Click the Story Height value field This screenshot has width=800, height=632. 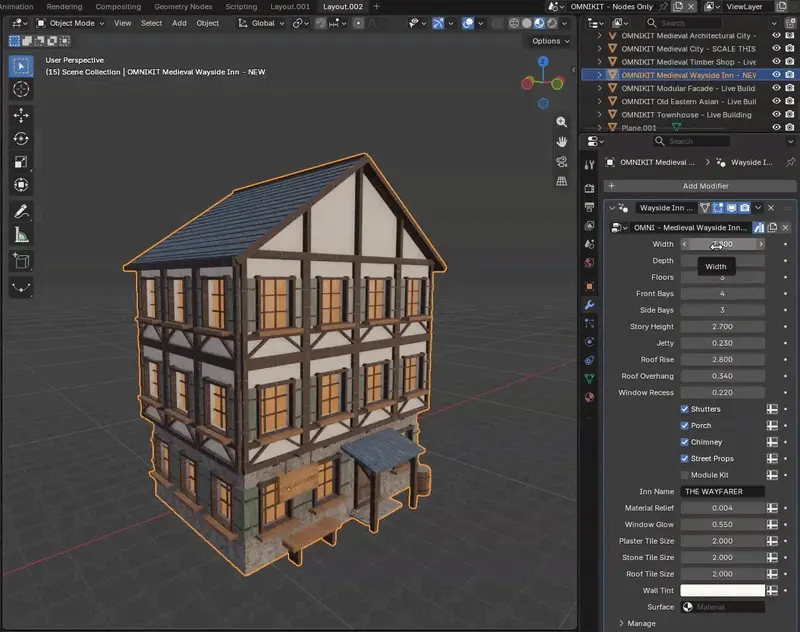coord(722,326)
